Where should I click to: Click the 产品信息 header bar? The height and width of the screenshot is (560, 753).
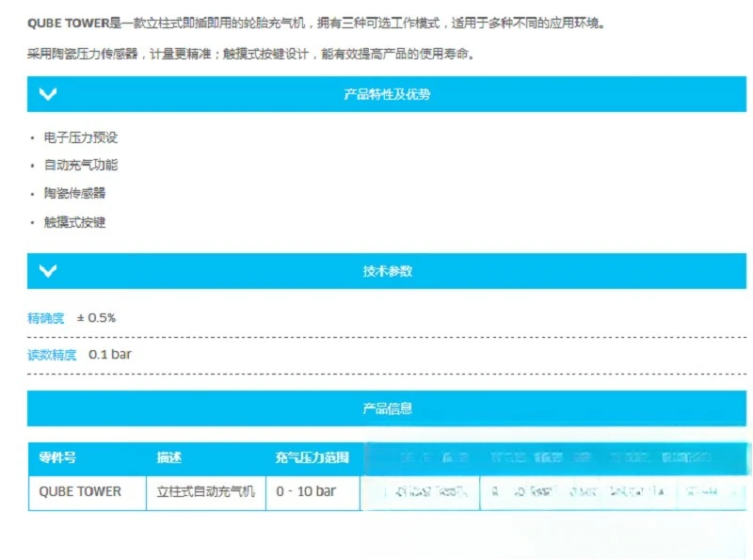tap(387, 408)
